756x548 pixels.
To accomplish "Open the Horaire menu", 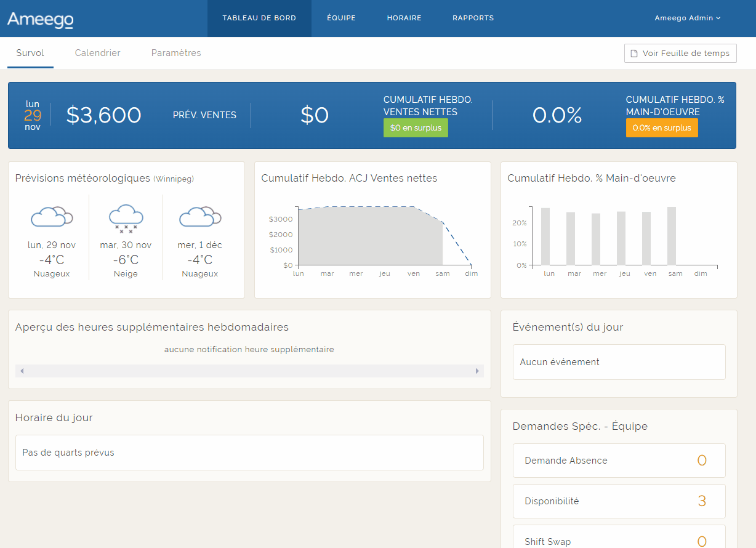I will (x=404, y=18).
